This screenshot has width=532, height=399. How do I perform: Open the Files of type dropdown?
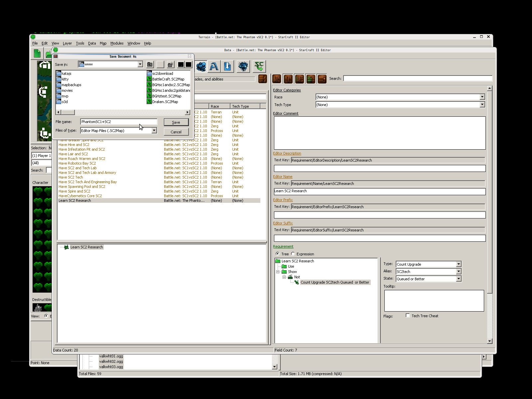click(x=154, y=131)
